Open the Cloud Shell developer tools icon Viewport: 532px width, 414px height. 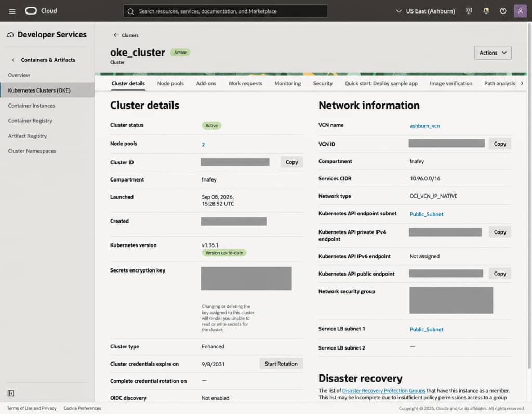pyautogui.click(x=469, y=11)
